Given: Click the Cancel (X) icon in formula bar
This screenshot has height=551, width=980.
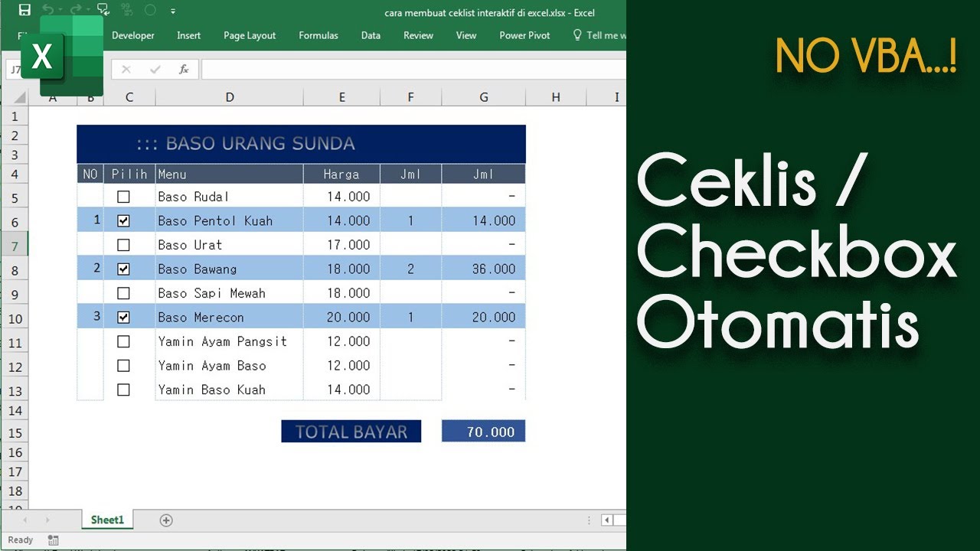Looking at the screenshot, I should pyautogui.click(x=126, y=70).
